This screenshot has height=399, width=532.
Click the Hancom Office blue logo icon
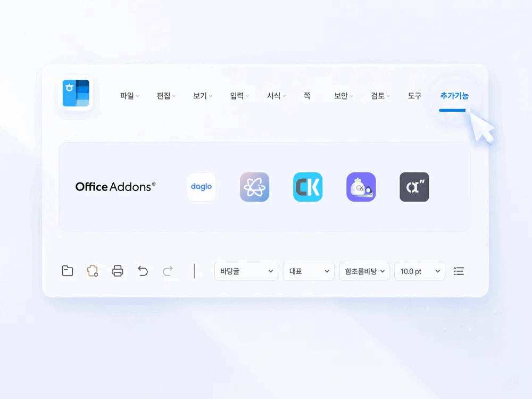pos(76,93)
